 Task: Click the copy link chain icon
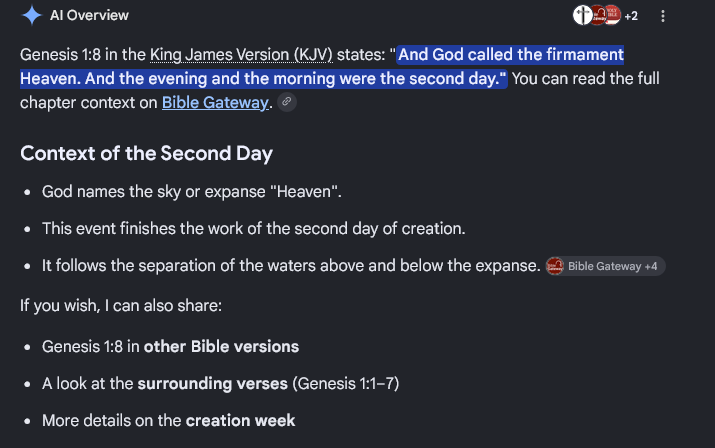coord(287,102)
